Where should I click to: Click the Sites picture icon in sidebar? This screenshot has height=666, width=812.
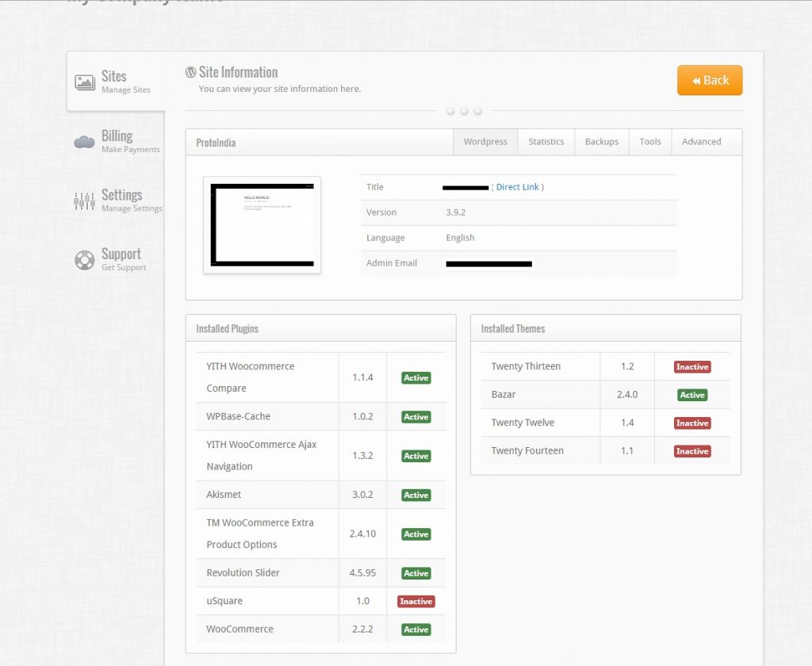point(85,82)
